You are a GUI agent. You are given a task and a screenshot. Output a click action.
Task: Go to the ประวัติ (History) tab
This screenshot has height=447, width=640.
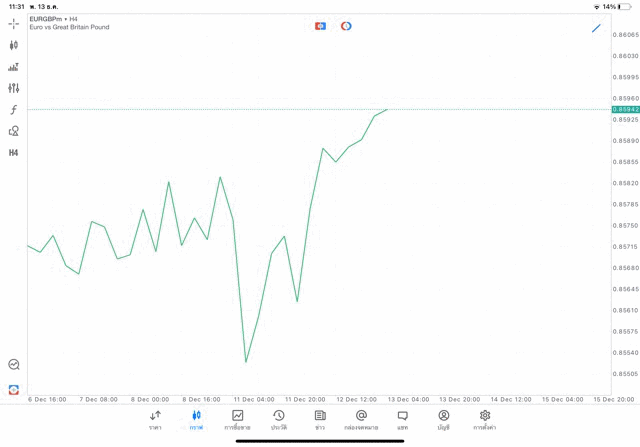(x=279, y=420)
